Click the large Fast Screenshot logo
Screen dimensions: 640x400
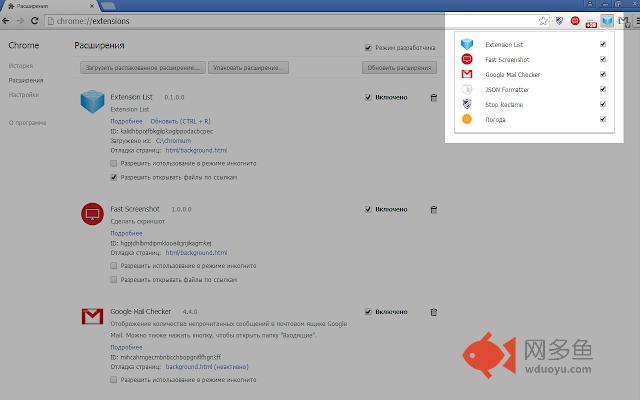point(92,213)
